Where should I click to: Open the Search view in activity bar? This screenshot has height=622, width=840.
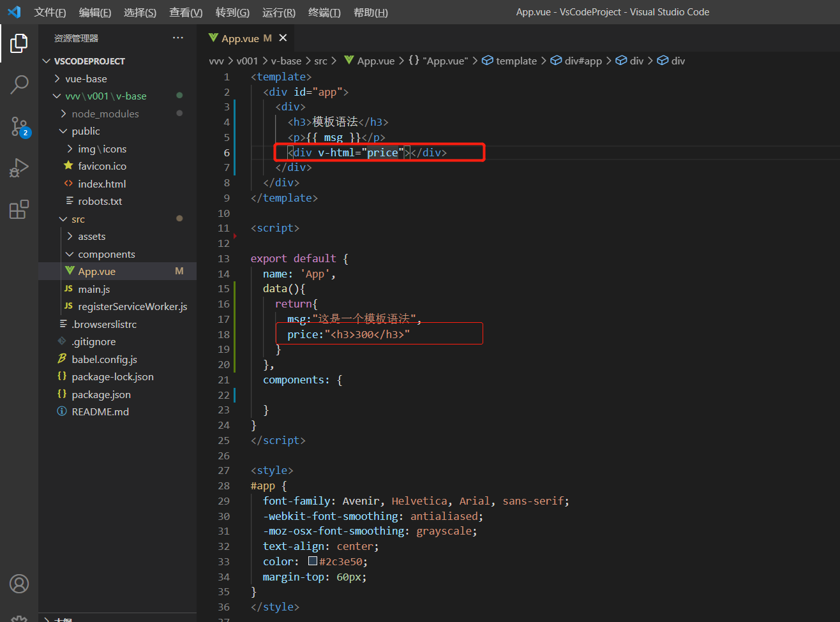pos(19,84)
